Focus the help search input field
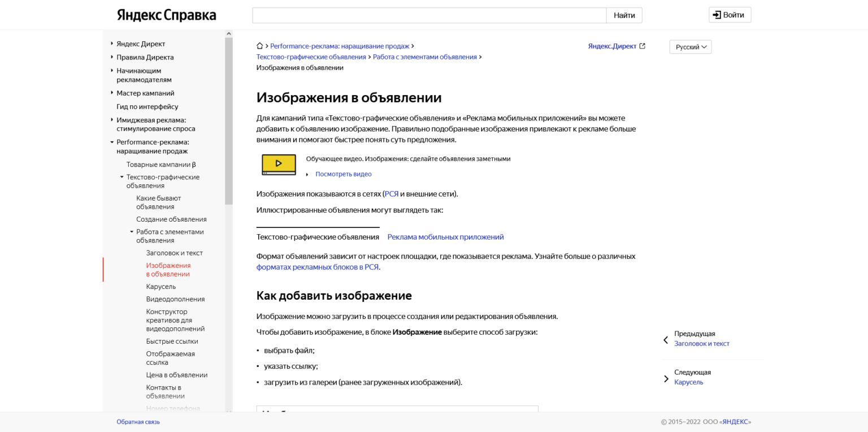This screenshot has width=868, height=432. pyautogui.click(x=429, y=15)
